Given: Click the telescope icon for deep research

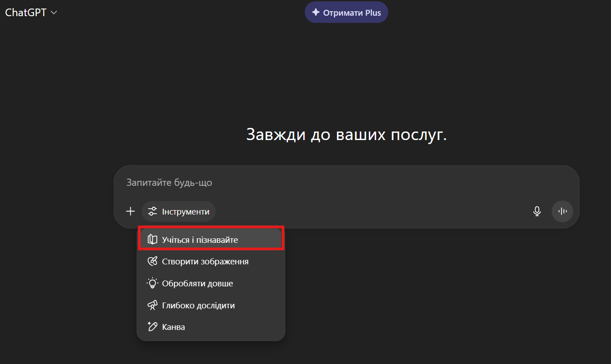Looking at the screenshot, I should (153, 305).
